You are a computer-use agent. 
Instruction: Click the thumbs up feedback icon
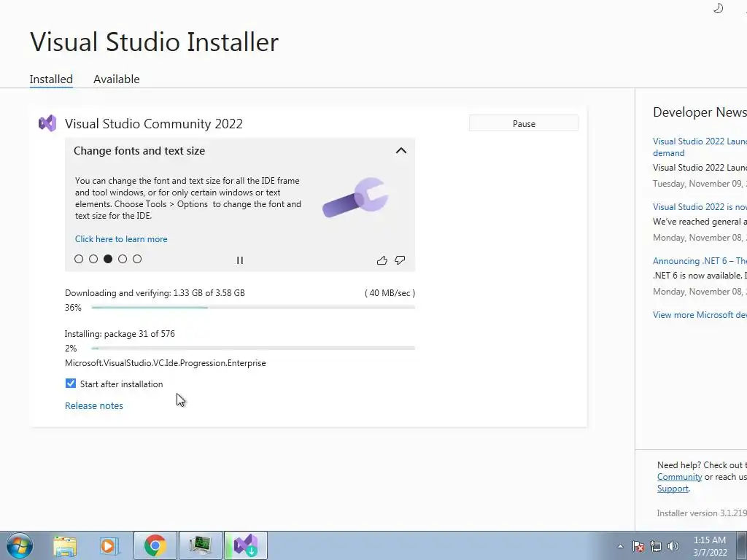[x=382, y=260]
